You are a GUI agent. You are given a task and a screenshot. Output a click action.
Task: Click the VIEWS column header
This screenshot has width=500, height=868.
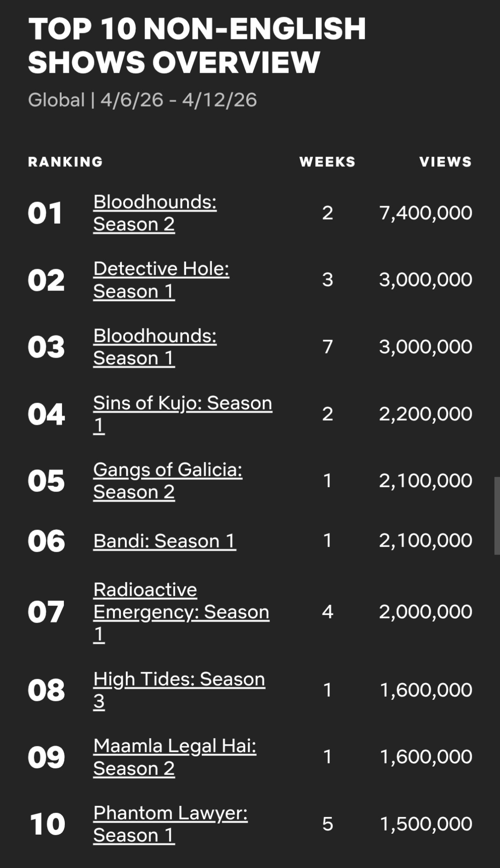(x=445, y=162)
